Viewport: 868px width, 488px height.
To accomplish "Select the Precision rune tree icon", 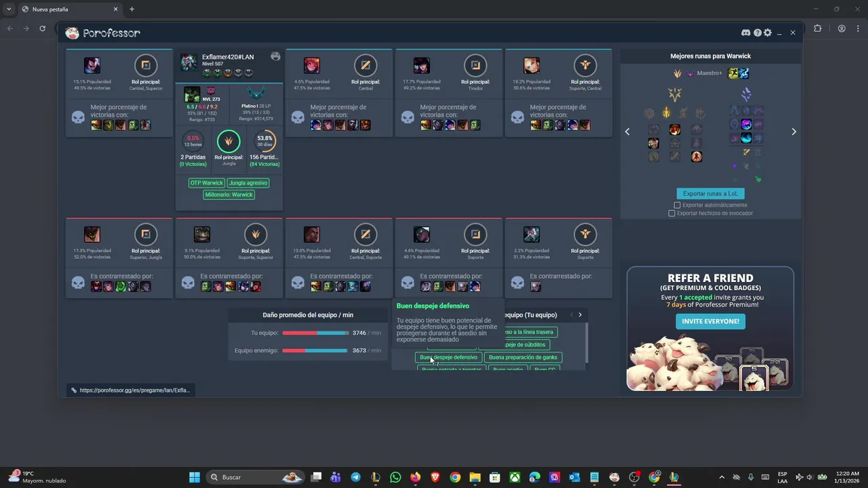I will click(675, 94).
